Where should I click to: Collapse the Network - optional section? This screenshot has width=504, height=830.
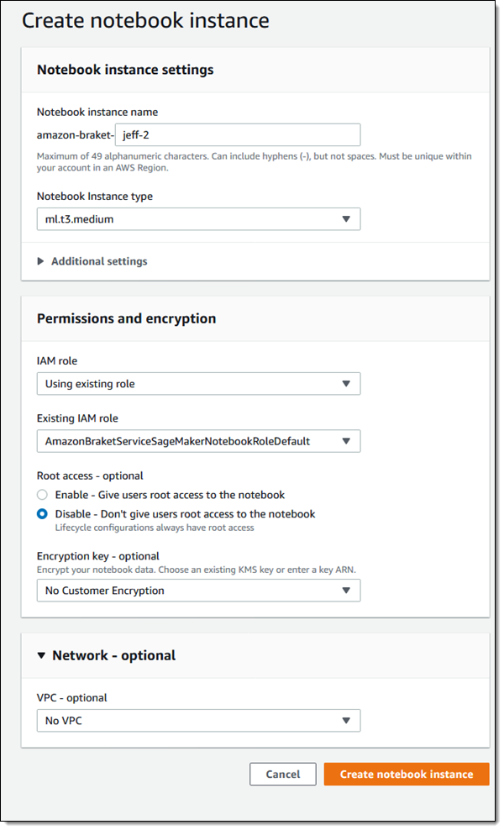tap(113, 655)
